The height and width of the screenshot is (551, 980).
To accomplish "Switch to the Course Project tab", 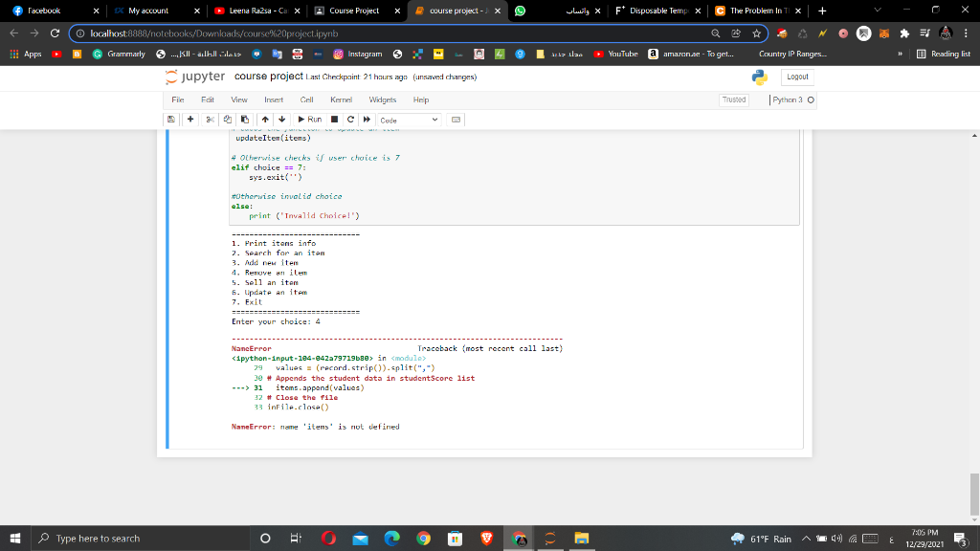I will pyautogui.click(x=356, y=11).
